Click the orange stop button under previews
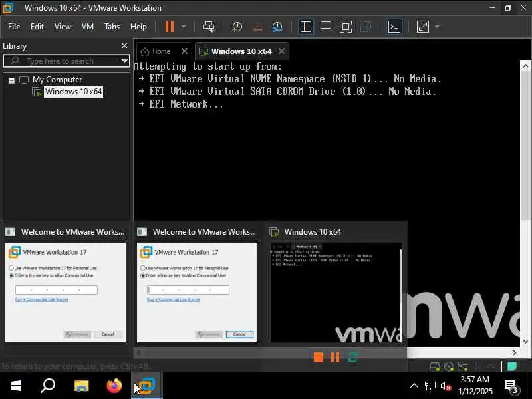The height and width of the screenshot is (399, 532). pos(319,357)
